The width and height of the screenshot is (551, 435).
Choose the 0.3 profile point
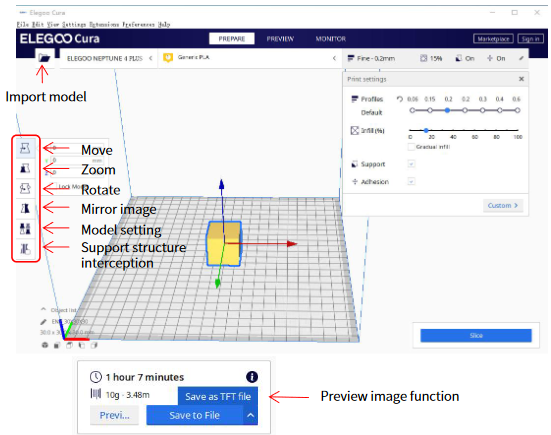[482, 110]
